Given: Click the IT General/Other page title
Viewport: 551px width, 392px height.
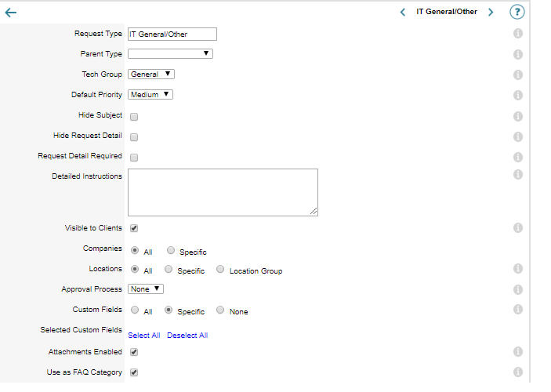Looking at the screenshot, I should click(447, 12).
